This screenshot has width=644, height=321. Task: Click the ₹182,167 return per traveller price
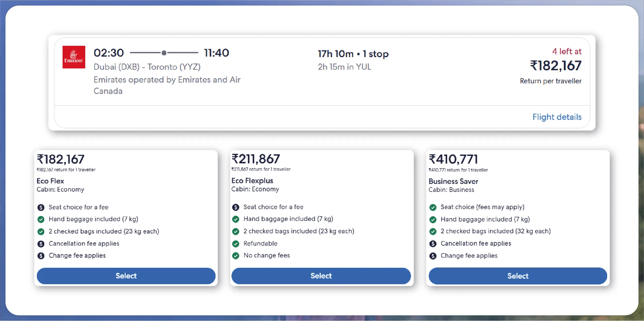tap(555, 66)
